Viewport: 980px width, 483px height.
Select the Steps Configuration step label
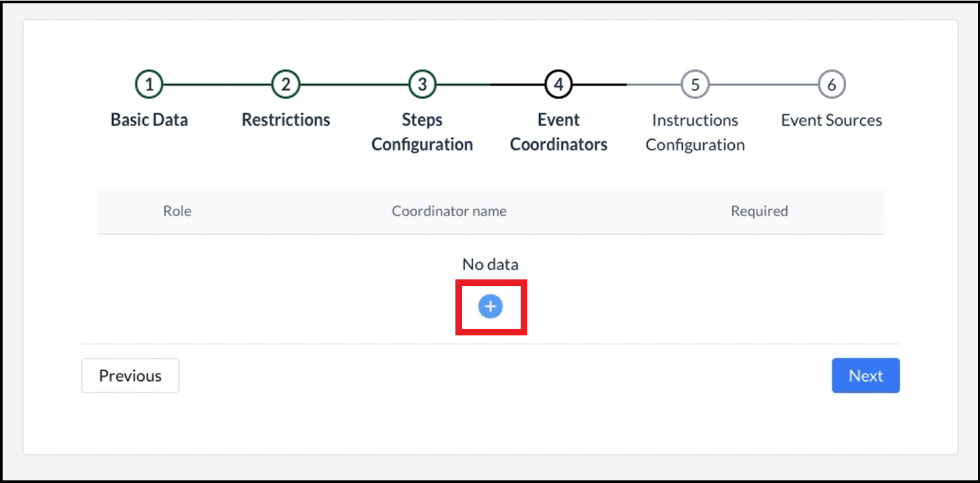click(422, 132)
